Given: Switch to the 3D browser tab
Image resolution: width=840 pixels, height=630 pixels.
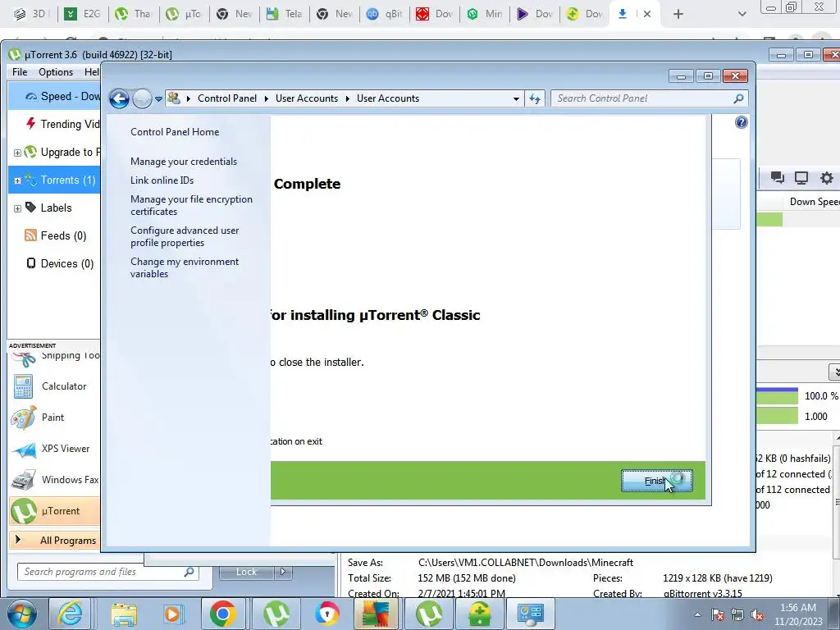Looking at the screenshot, I should (32, 14).
